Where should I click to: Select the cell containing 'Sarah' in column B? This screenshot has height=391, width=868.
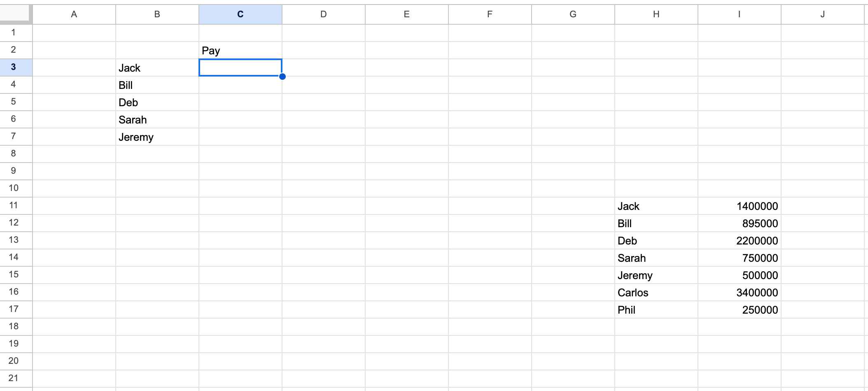156,119
